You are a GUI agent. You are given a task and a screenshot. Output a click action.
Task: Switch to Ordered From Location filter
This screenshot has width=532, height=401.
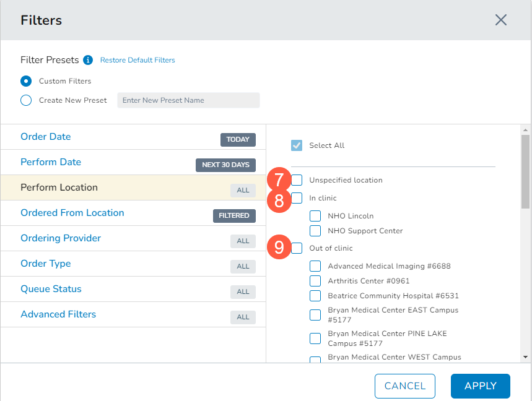[72, 213]
